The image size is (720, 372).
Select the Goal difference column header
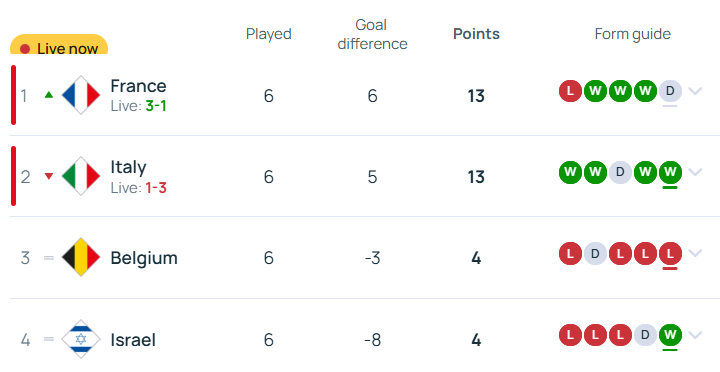pyautogui.click(x=372, y=34)
